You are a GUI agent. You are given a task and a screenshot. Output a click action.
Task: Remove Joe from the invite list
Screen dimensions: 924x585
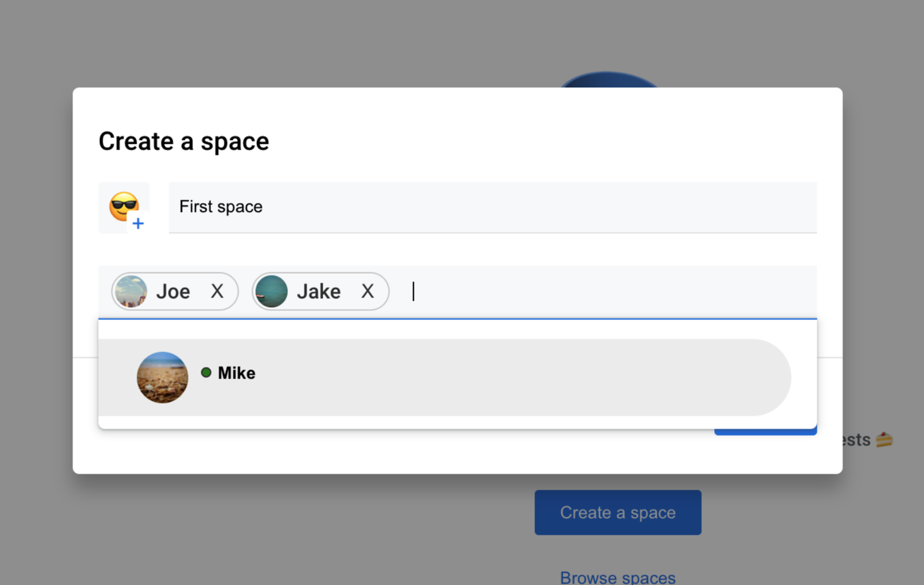218,291
